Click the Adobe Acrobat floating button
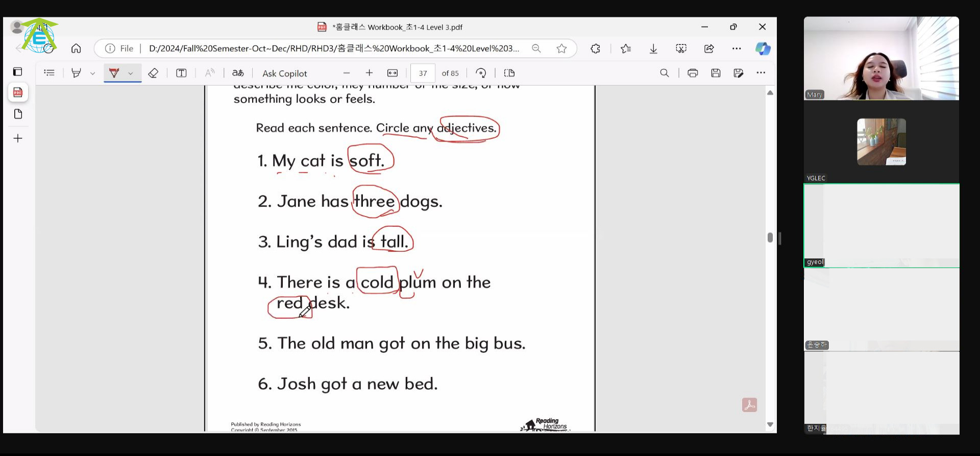This screenshot has width=980, height=456. tap(749, 405)
